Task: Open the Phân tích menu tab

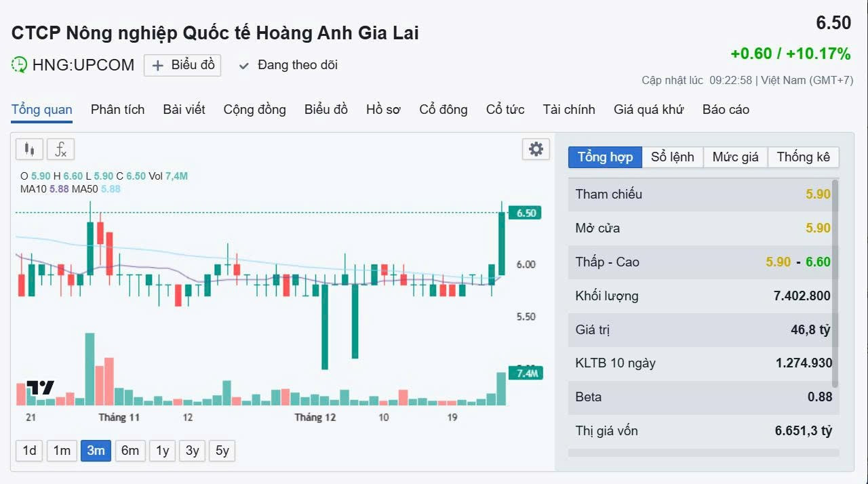Action: [x=118, y=110]
